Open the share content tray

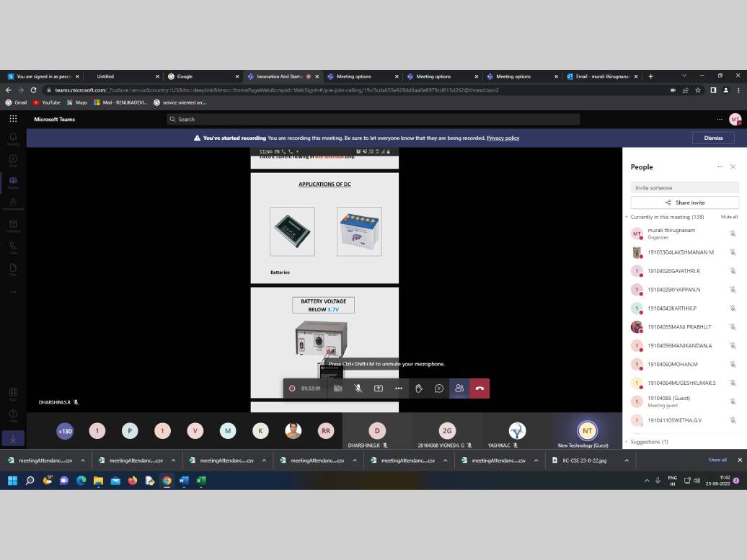[379, 388]
